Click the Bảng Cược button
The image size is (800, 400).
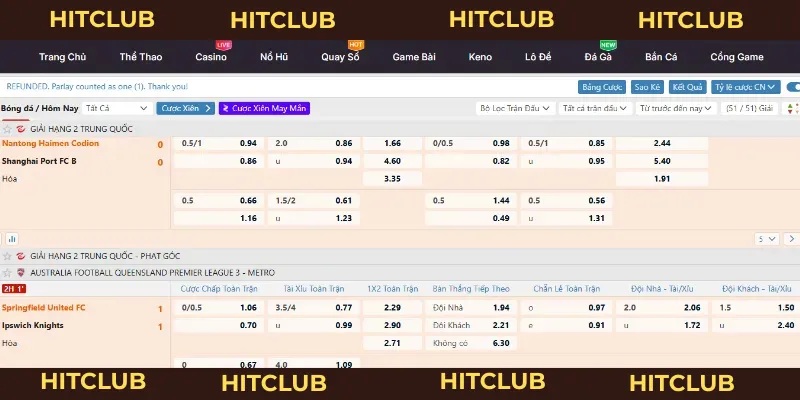coord(602,87)
